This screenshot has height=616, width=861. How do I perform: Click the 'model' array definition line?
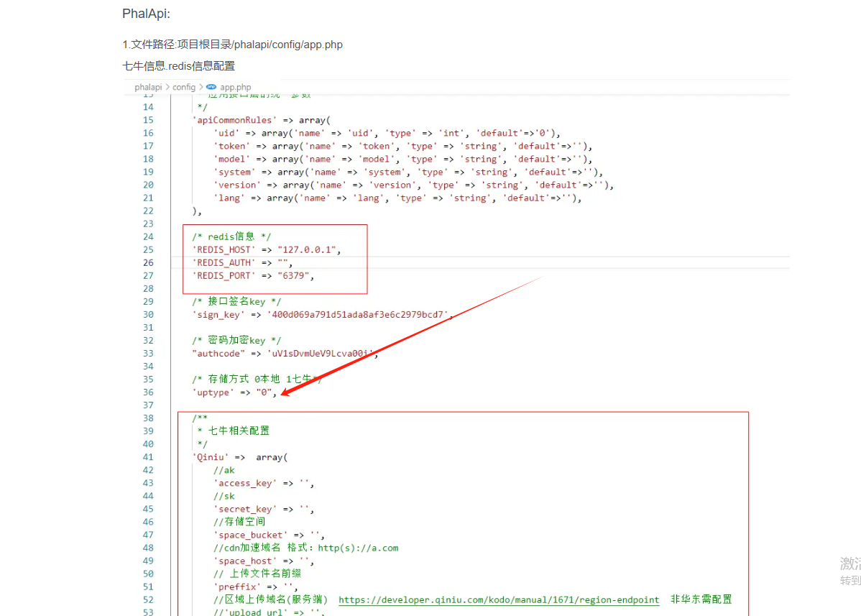402,159
